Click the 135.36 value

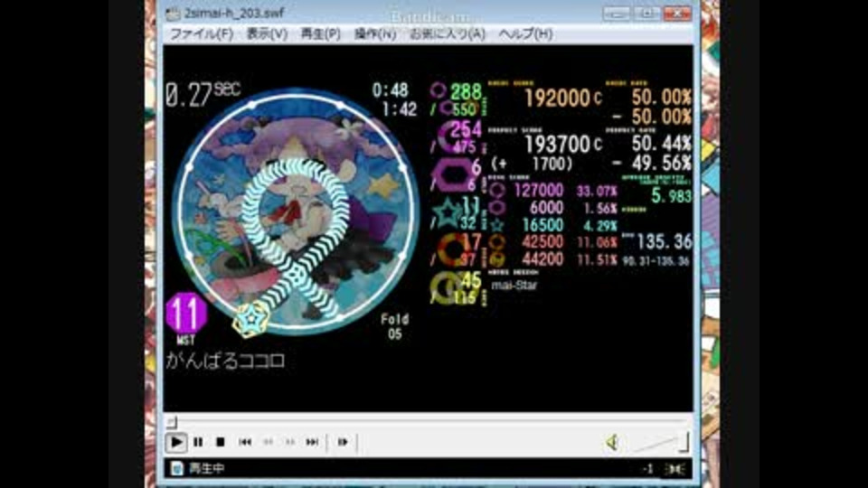(x=665, y=242)
